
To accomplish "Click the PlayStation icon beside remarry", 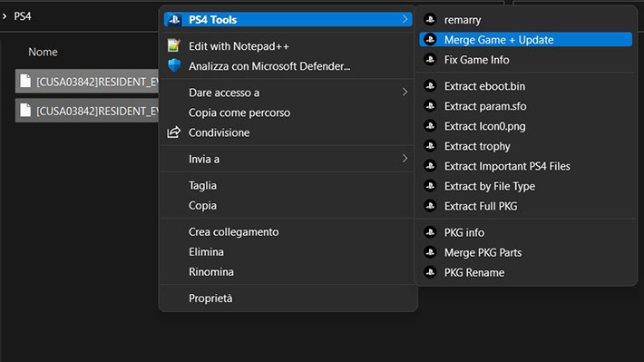I will [430, 19].
